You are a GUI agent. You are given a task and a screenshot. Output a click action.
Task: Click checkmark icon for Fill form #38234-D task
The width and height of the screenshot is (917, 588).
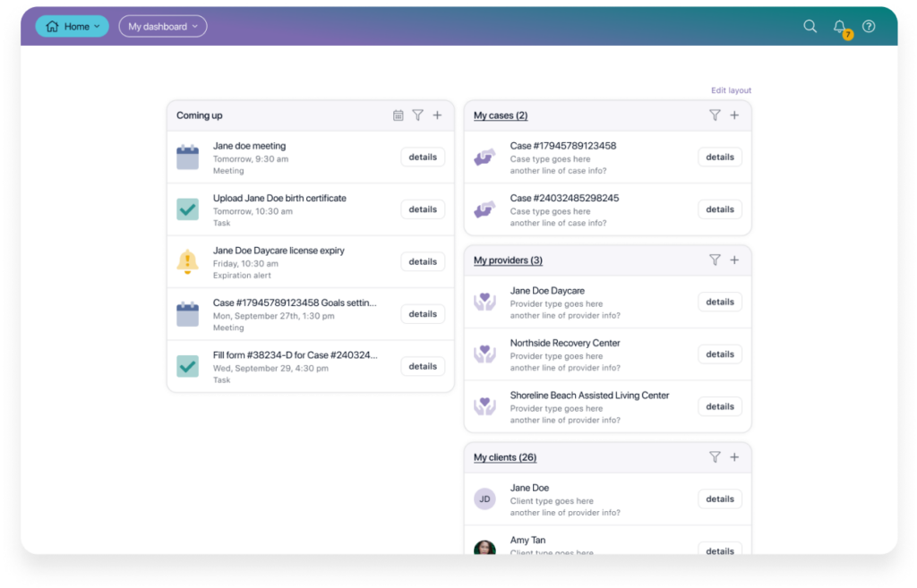[188, 366]
